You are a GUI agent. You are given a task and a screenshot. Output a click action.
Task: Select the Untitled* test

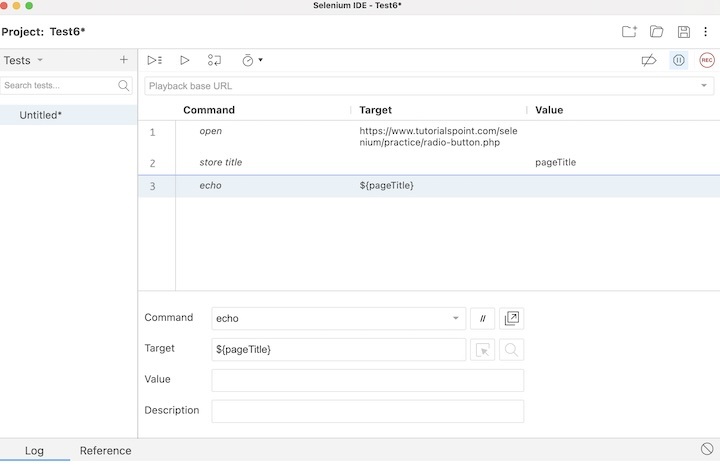pos(41,115)
